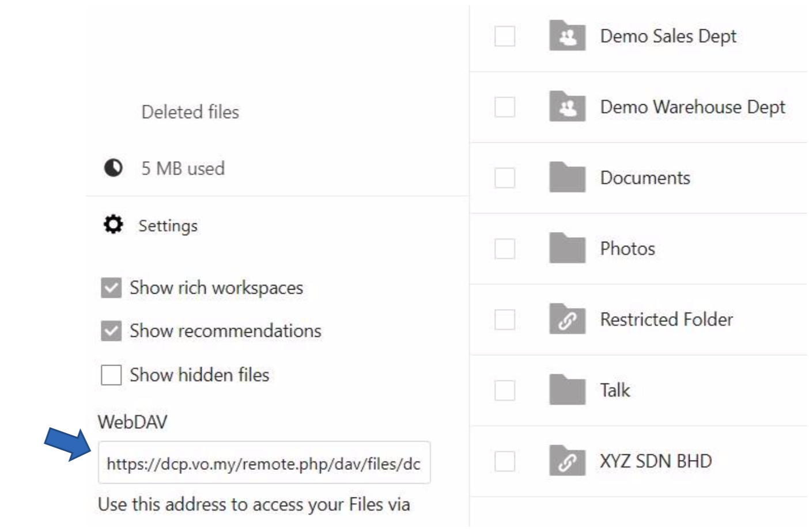
Task: Click the Demo Warehouse Dept group folder icon
Action: click(567, 107)
